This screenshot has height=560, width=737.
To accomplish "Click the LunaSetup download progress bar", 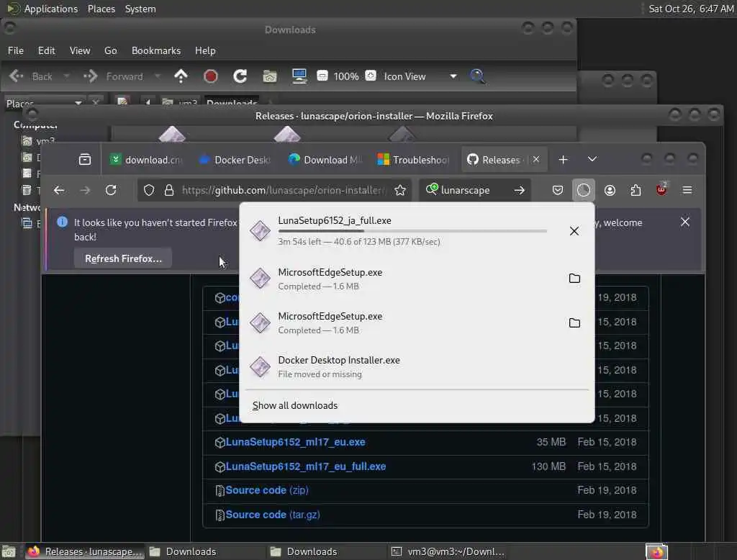I will click(412, 231).
